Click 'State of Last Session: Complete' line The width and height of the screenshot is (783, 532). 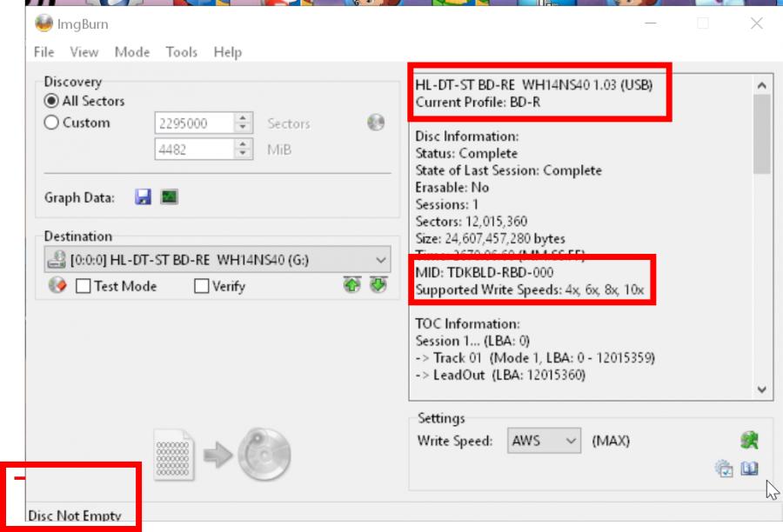[508, 170]
